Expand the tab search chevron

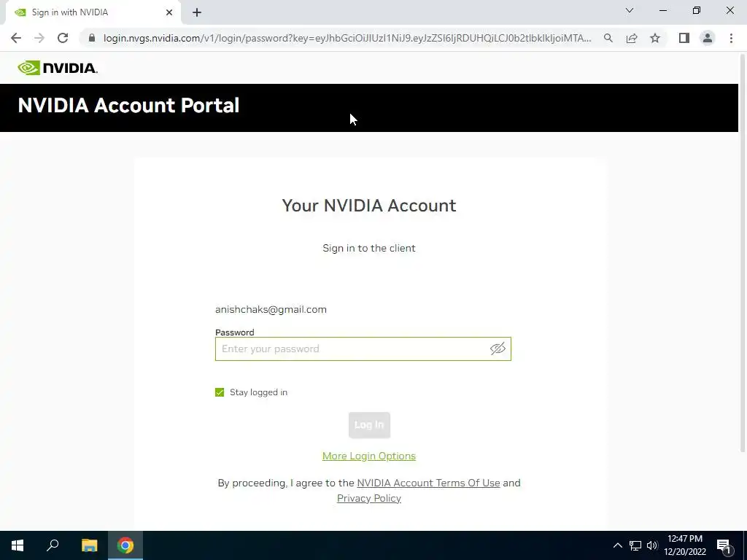(x=630, y=10)
